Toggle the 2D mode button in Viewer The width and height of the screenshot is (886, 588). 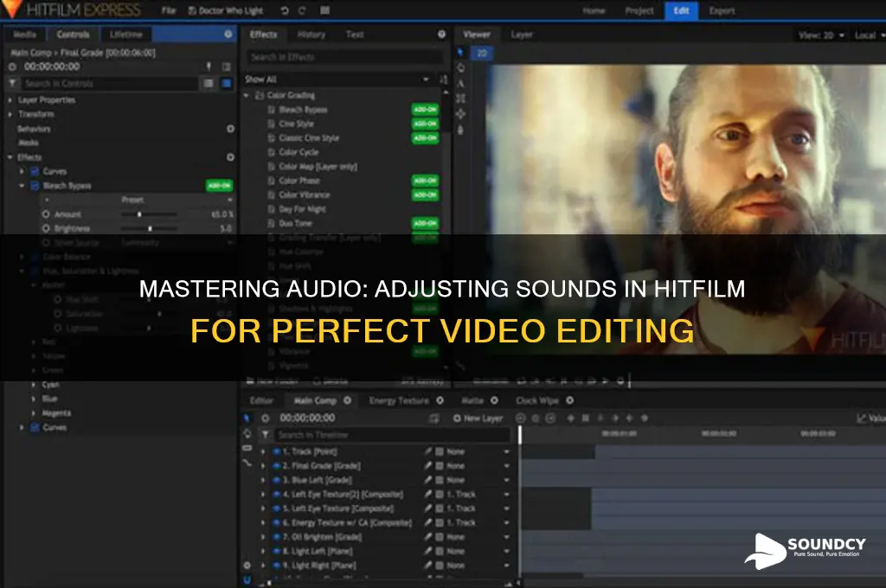point(482,53)
